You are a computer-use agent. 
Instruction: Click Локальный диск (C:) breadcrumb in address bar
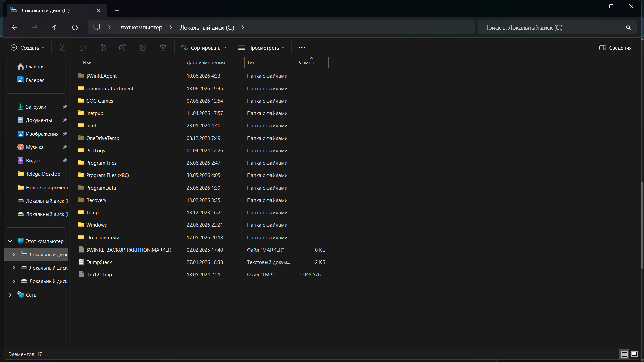(x=207, y=28)
